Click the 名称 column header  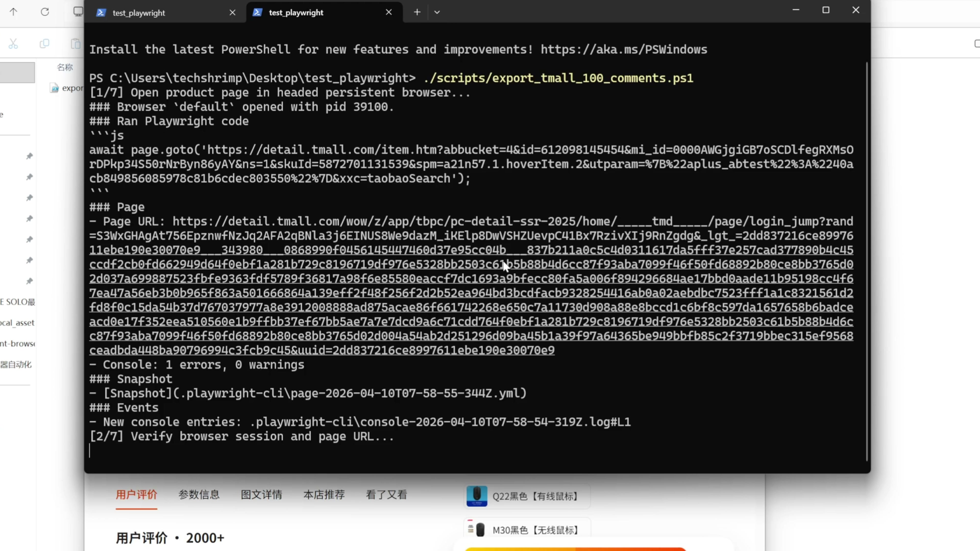65,67
